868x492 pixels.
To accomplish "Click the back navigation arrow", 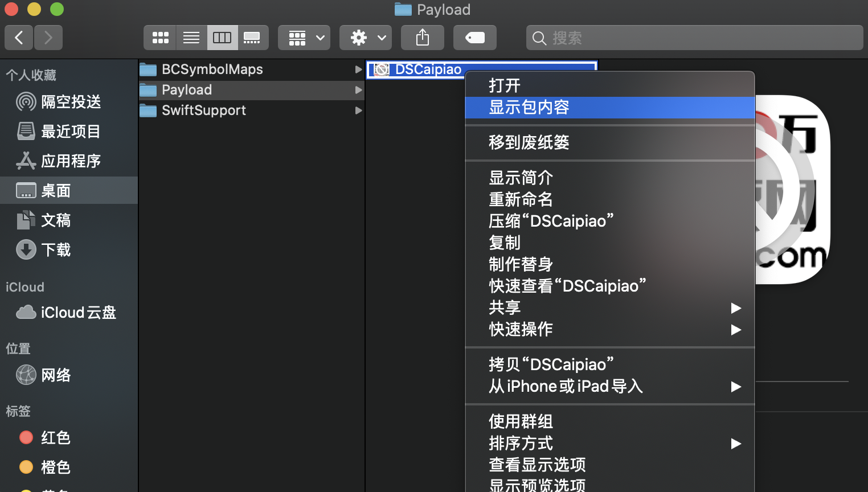I will pos(18,37).
